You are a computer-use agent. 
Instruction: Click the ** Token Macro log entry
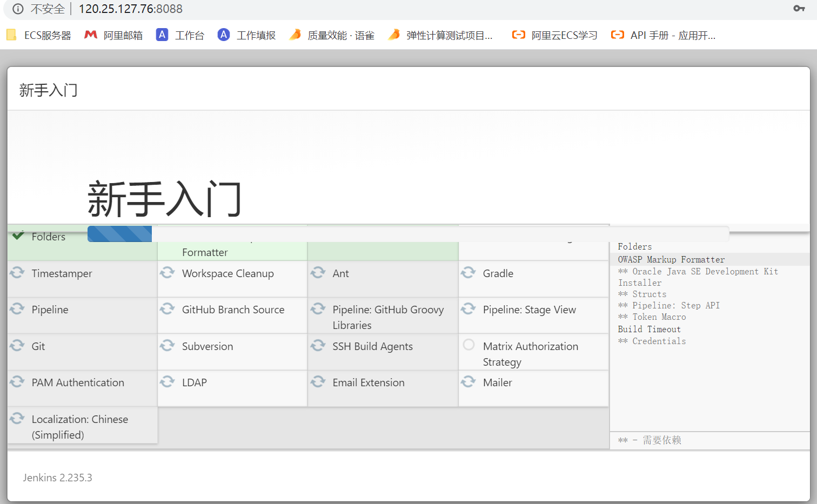[x=652, y=317]
